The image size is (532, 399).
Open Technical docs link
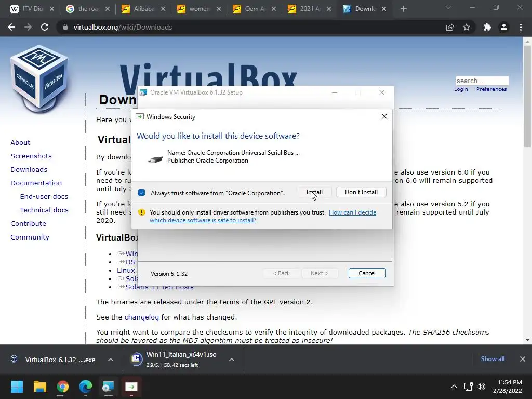click(44, 210)
